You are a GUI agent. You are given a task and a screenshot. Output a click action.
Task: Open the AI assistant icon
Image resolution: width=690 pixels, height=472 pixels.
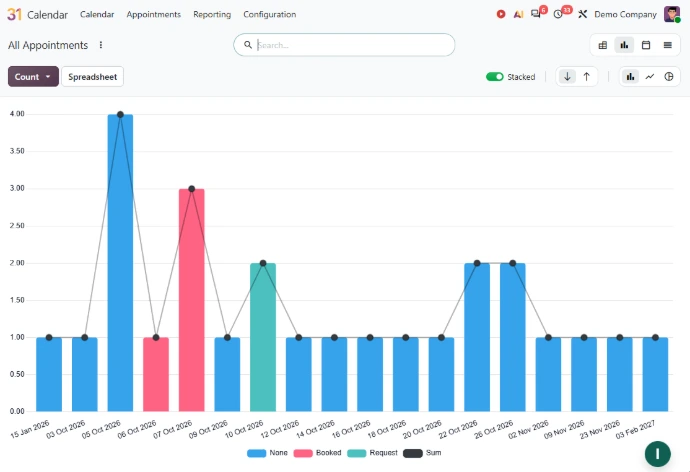[x=518, y=15]
